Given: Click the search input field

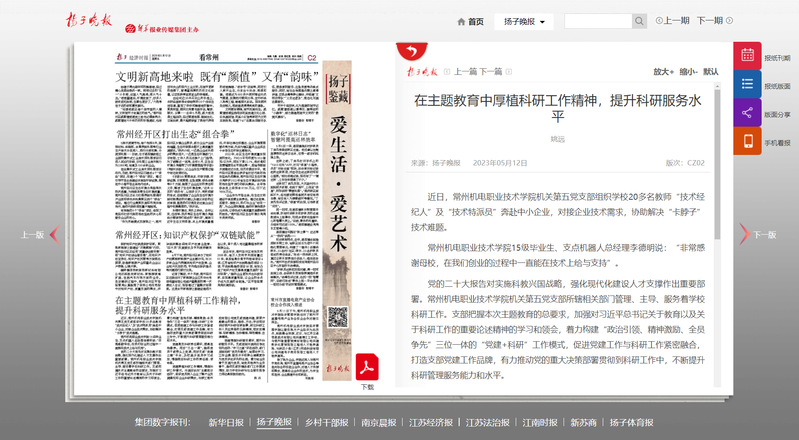Looking at the screenshot, I should [x=597, y=21].
